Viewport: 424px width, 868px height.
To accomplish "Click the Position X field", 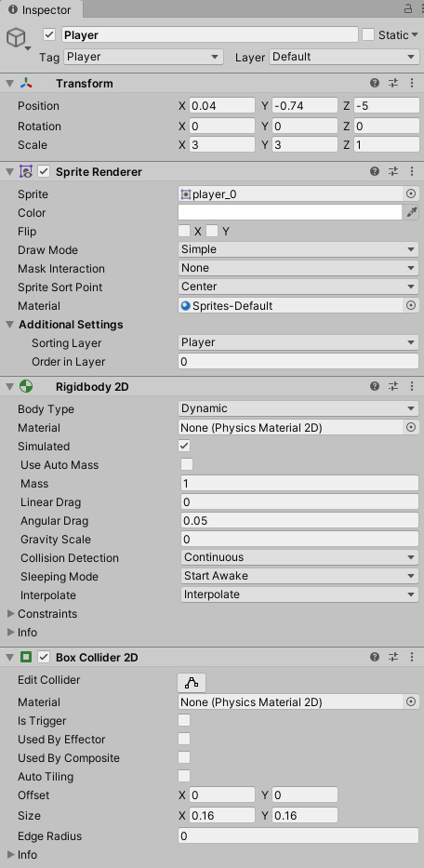I will tap(222, 106).
